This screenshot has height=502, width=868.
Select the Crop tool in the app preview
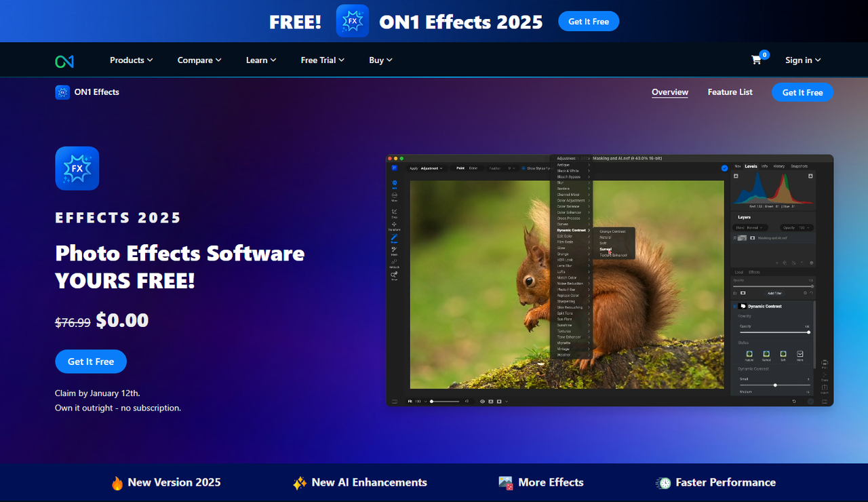click(x=394, y=214)
